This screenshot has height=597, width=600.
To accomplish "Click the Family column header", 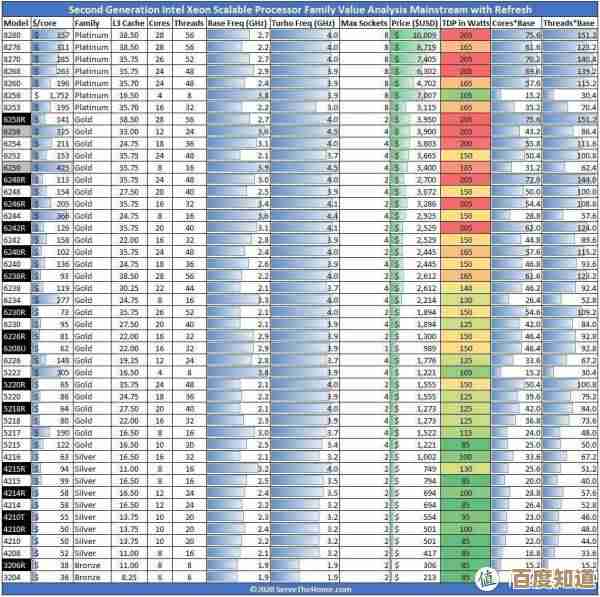I will [90, 21].
